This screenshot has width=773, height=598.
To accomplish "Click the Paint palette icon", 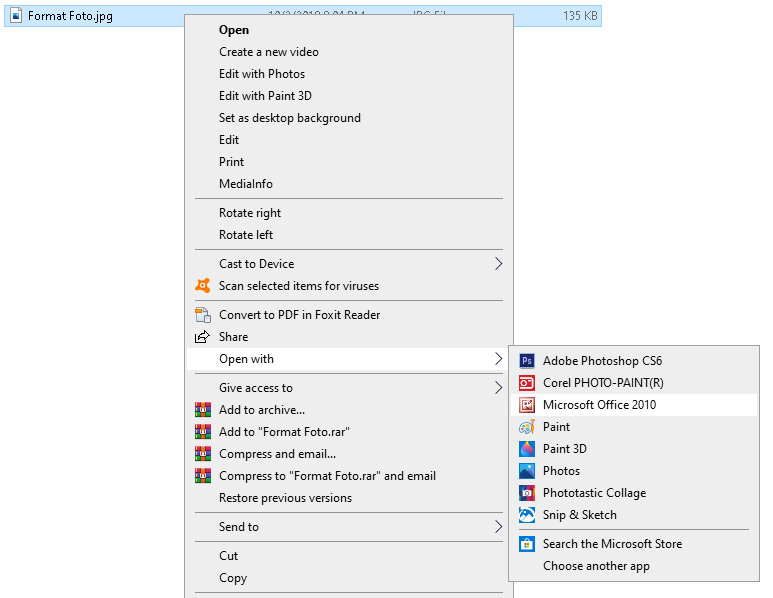I will coord(527,427).
